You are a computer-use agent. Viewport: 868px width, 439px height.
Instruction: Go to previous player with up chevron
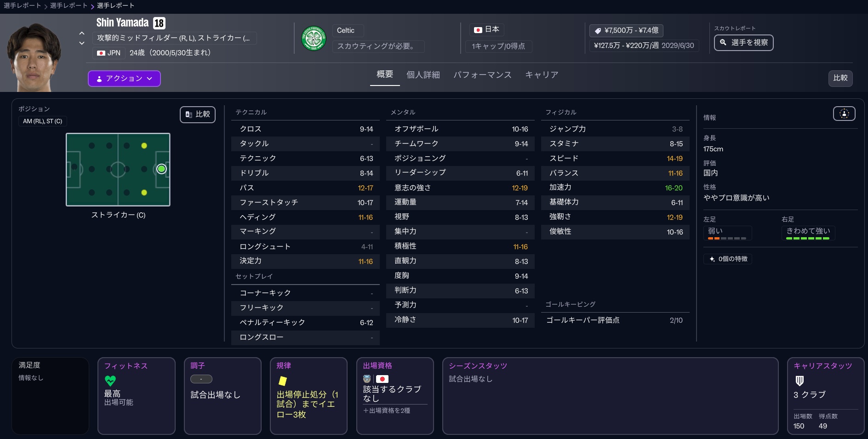[82, 33]
